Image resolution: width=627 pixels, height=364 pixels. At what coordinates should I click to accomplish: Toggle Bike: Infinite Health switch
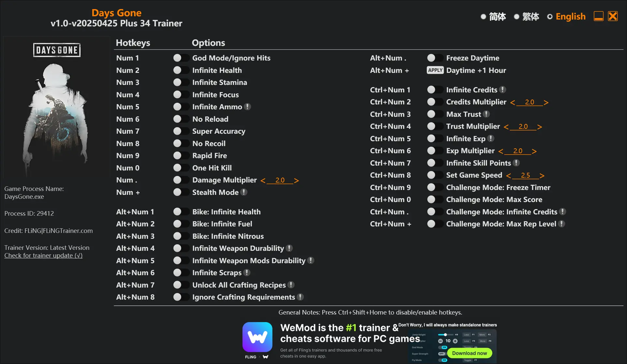(x=181, y=212)
